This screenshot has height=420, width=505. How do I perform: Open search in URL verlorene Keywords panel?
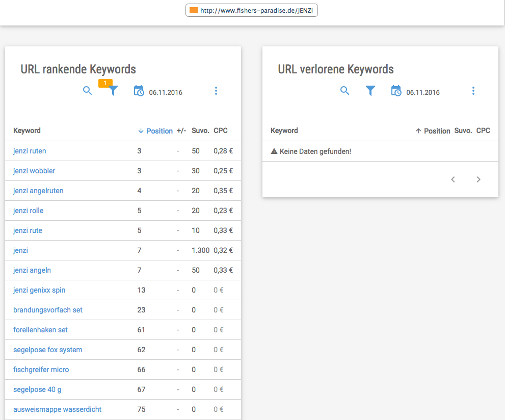point(344,91)
